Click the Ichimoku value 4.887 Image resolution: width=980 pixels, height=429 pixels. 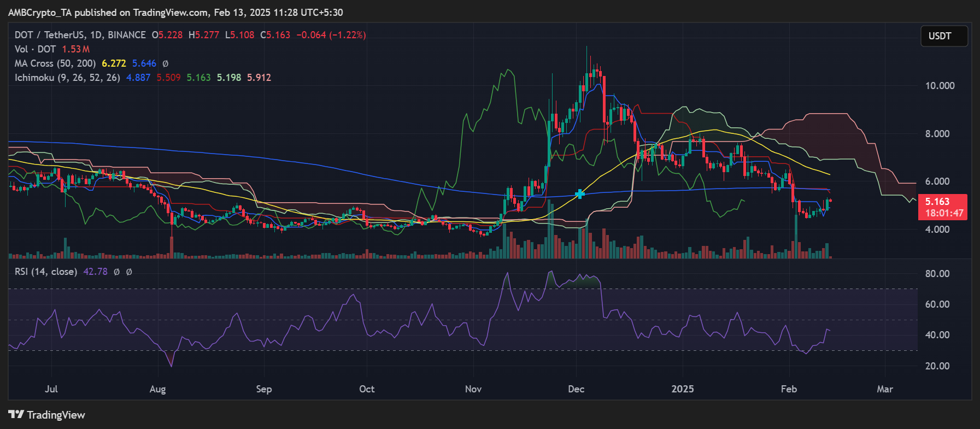(138, 78)
